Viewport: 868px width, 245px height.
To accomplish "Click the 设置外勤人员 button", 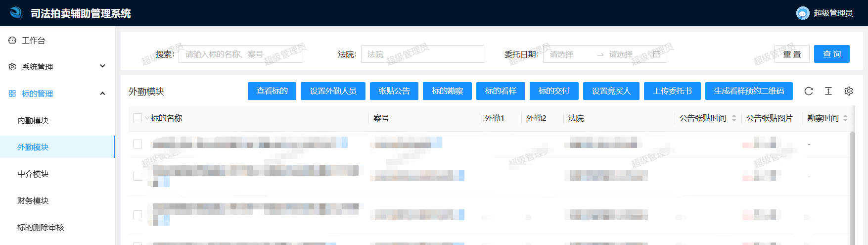I will click(x=333, y=91).
